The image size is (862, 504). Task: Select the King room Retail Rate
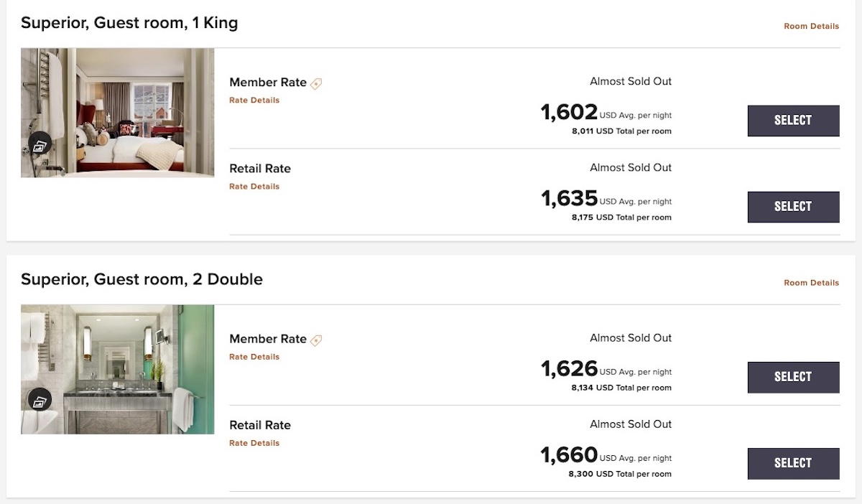coord(793,207)
